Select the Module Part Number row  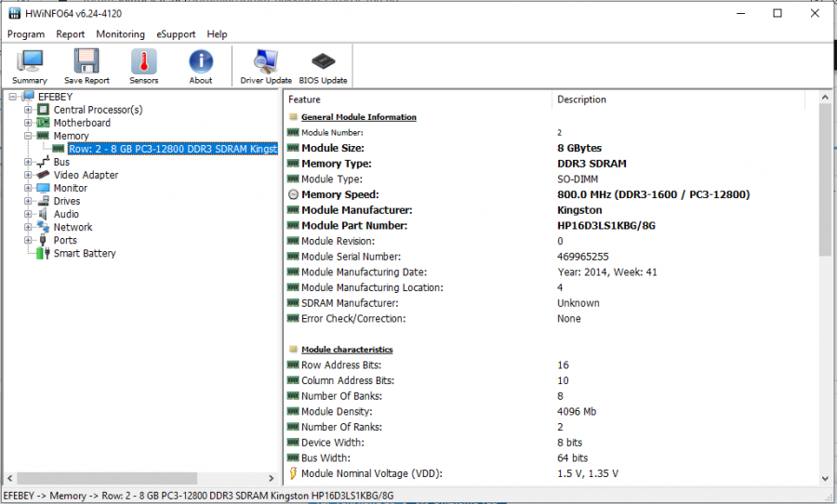(544, 226)
